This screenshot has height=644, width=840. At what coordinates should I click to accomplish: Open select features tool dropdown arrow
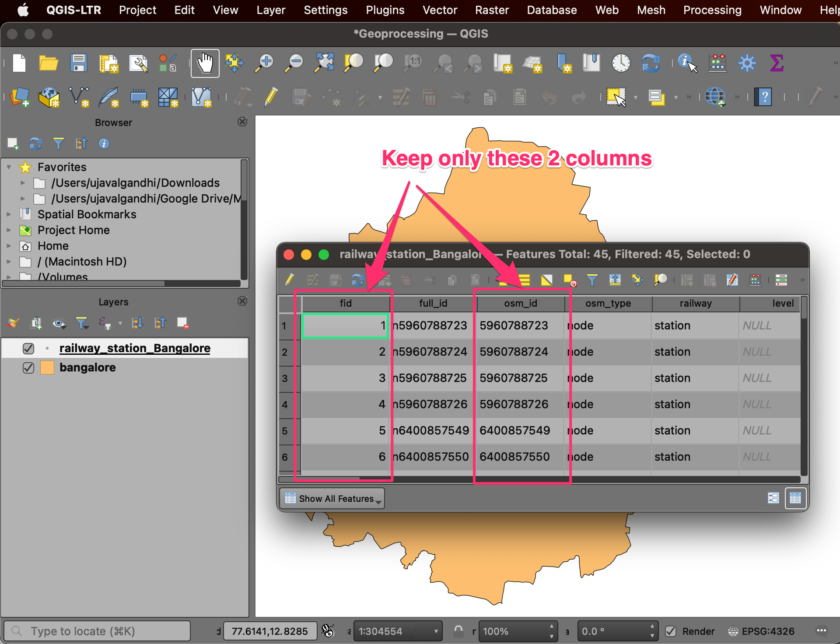pos(636,98)
